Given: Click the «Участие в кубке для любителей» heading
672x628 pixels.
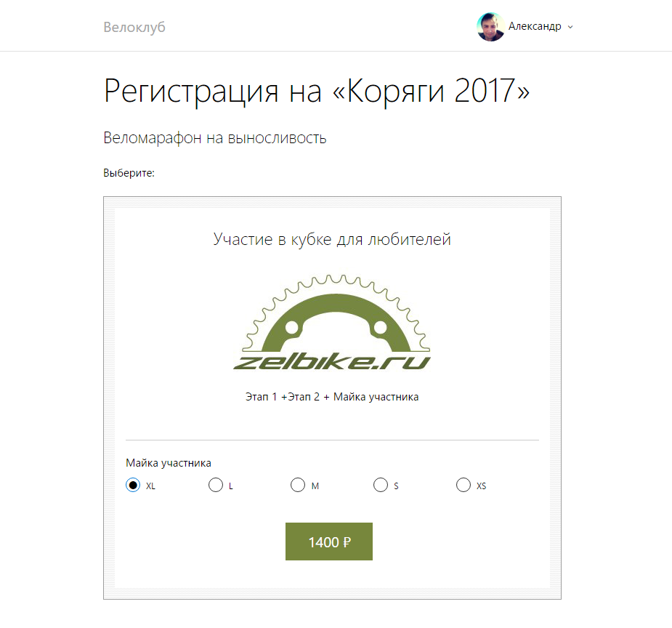Looking at the screenshot, I should pyautogui.click(x=332, y=239).
